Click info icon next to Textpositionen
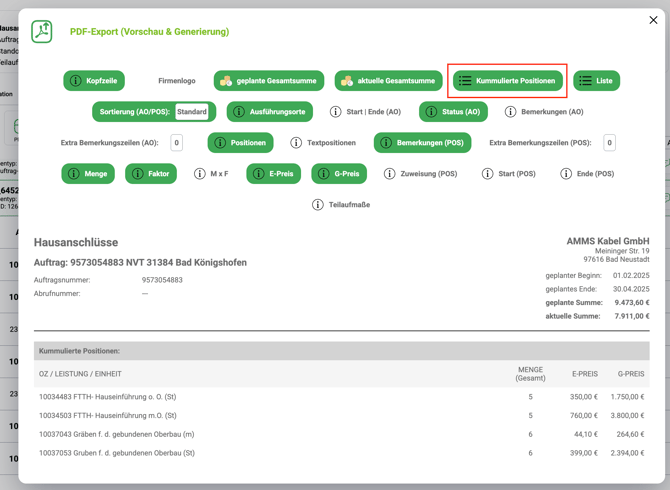Viewport: 670px width, 490px height. (294, 143)
